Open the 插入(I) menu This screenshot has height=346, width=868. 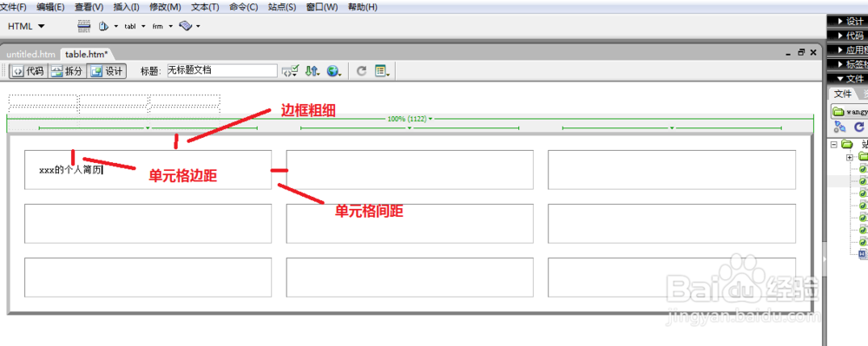[x=126, y=7]
